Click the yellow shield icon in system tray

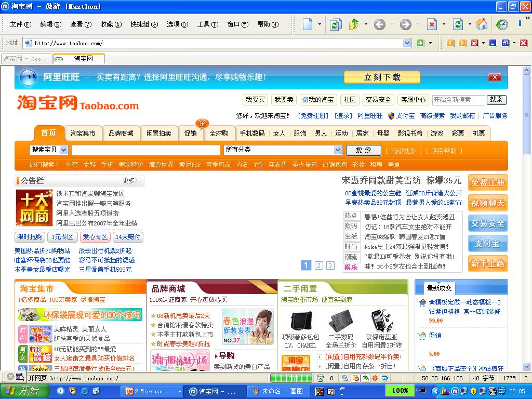[474, 391]
